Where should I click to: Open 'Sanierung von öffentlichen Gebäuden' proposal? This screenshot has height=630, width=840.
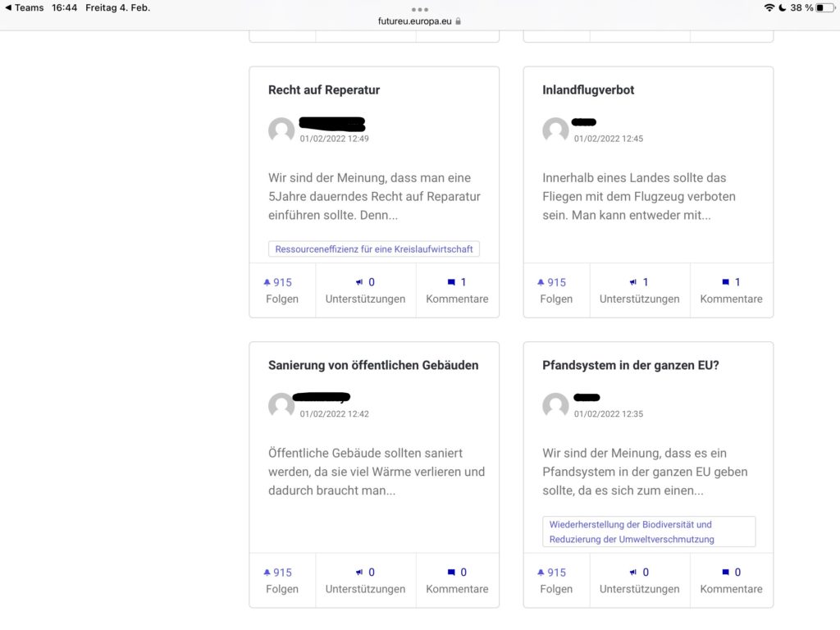373,365
